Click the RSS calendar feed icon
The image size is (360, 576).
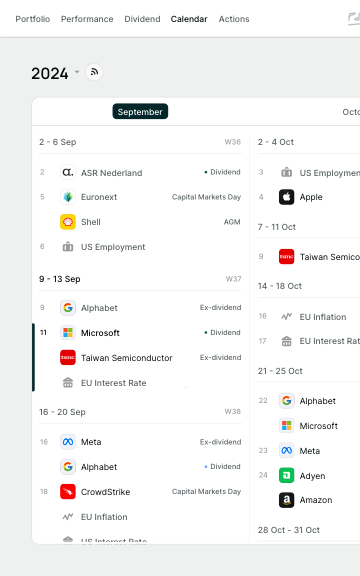point(94,72)
